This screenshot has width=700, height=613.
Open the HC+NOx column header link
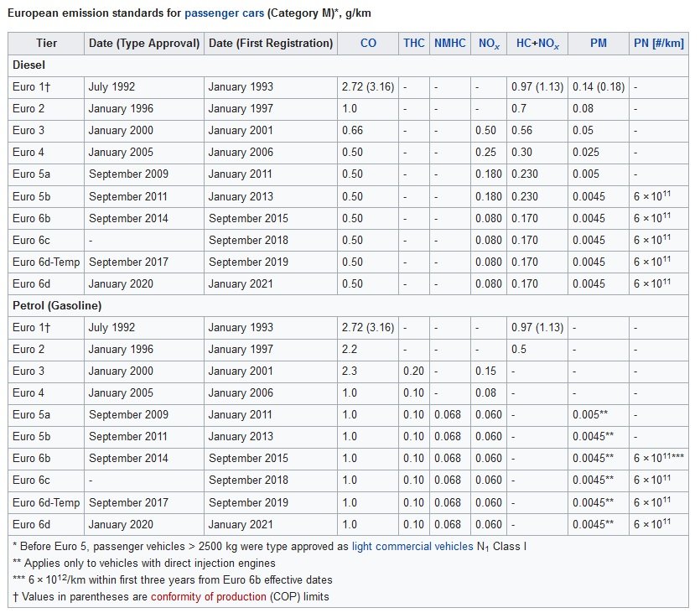point(537,44)
